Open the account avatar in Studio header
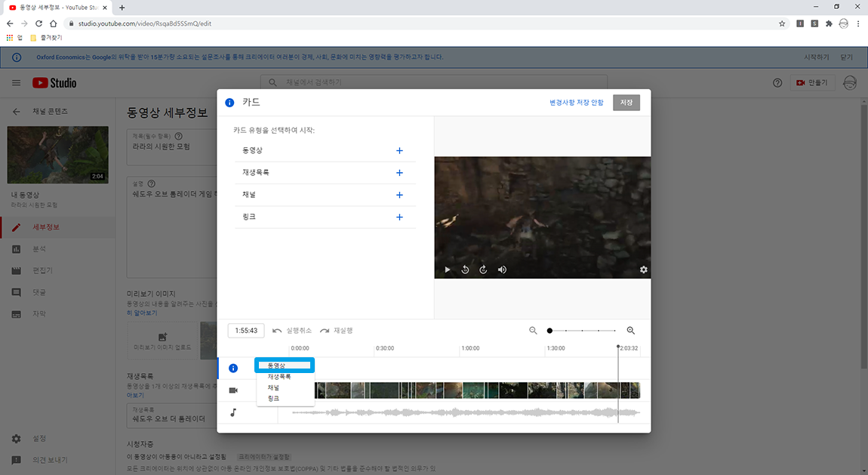The width and height of the screenshot is (868, 475). coord(850,82)
